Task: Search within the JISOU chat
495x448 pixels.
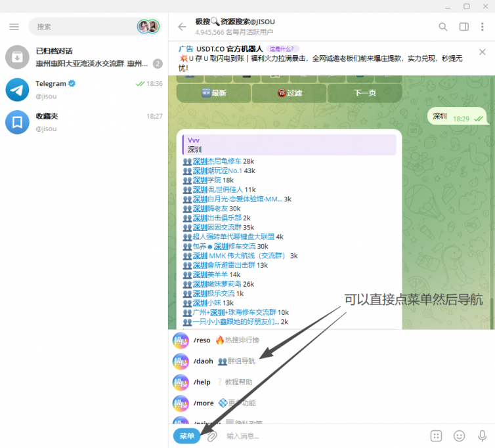Action: (443, 27)
